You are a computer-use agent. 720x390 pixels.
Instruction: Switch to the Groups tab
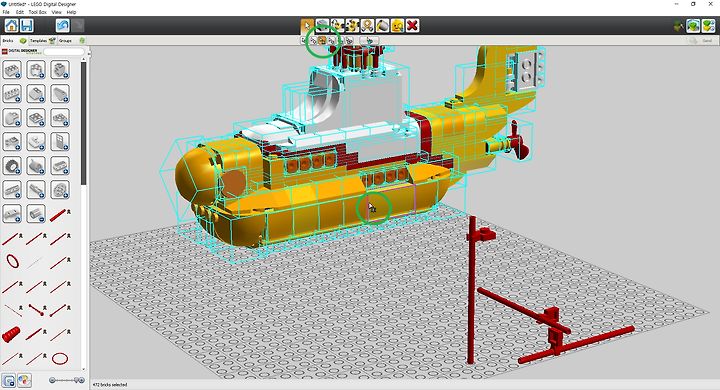point(71,40)
